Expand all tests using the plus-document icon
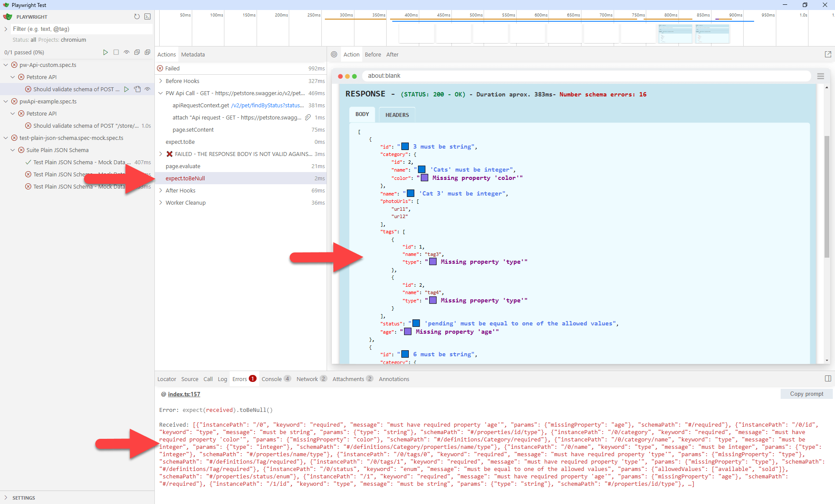This screenshot has height=504, width=835. [x=147, y=52]
